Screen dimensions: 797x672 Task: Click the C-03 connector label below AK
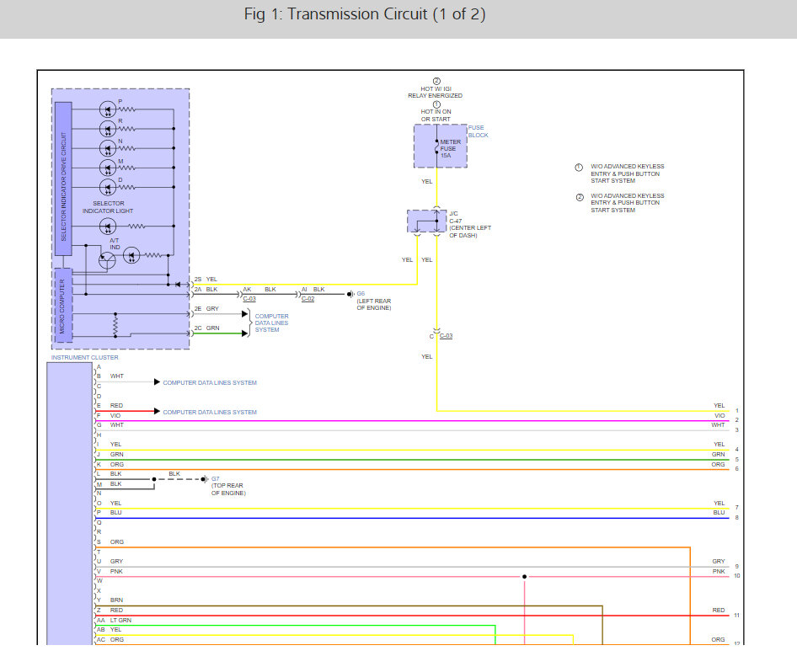pyautogui.click(x=249, y=299)
